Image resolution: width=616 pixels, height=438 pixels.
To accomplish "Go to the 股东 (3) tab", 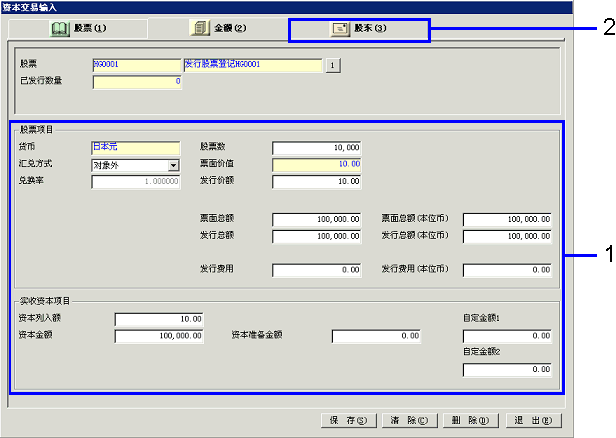I will 359,30.
